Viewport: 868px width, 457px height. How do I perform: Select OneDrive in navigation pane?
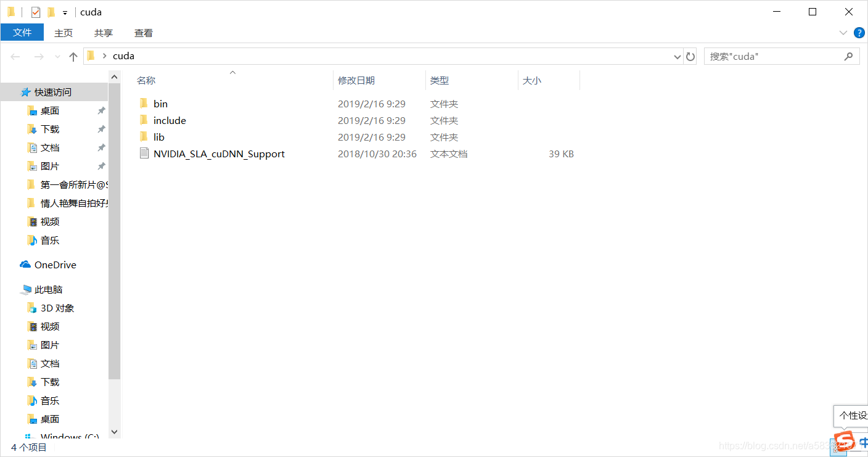55,265
